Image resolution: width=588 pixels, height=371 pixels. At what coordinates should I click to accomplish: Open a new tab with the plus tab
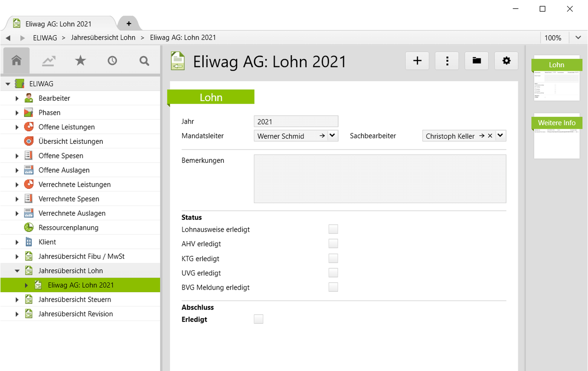[x=129, y=24]
